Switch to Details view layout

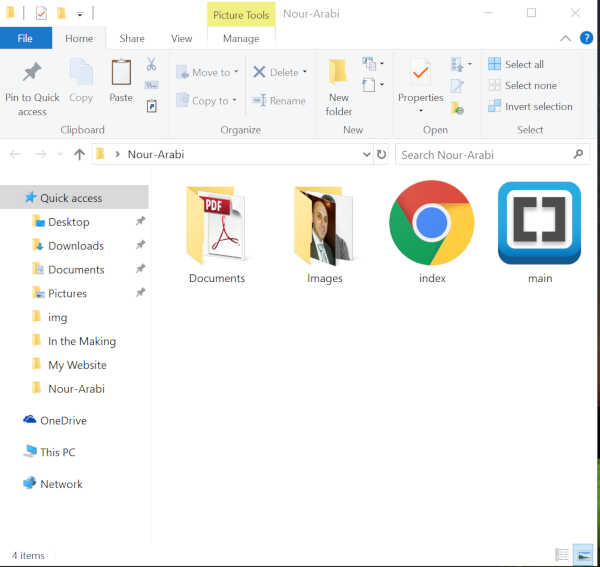coord(561,554)
